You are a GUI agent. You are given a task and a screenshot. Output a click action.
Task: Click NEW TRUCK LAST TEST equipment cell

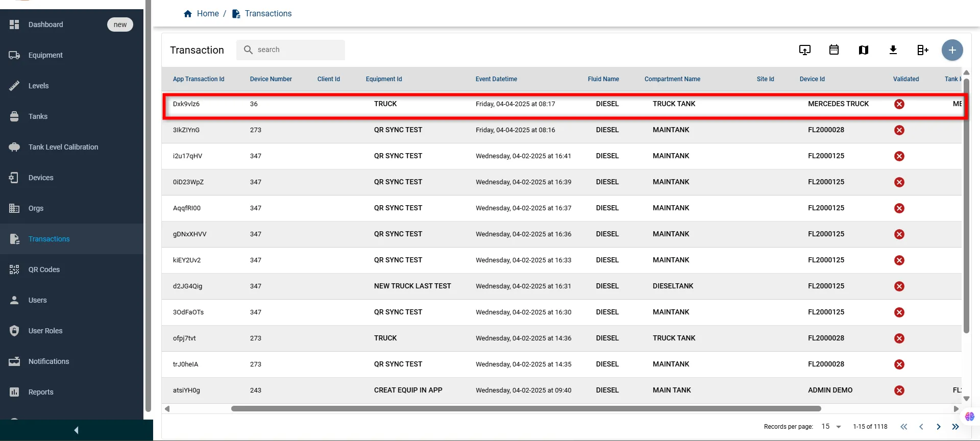point(412,286)
